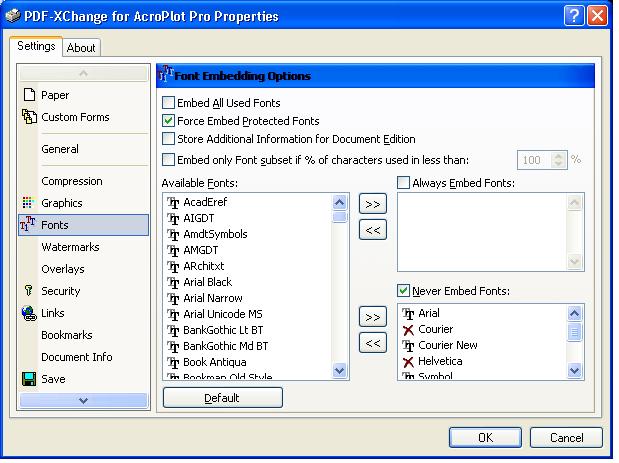The width and height of the screenshot is (619, 463).
Task: Click the title bar help question mark
Action: click(574, 16)
